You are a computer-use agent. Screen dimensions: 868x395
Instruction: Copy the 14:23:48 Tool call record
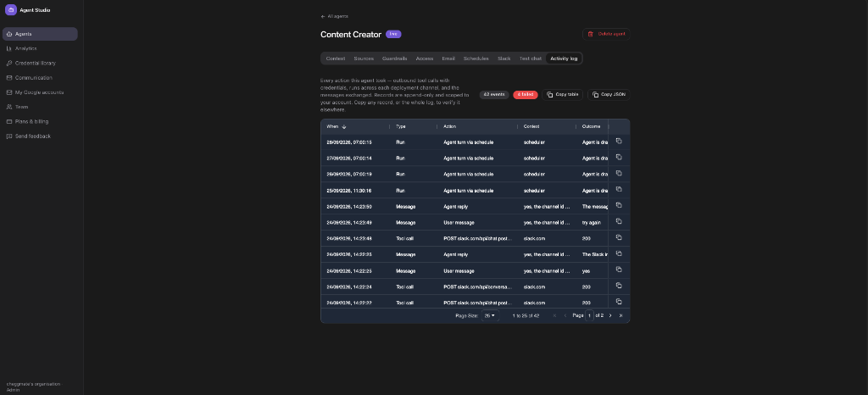(619, 237)
